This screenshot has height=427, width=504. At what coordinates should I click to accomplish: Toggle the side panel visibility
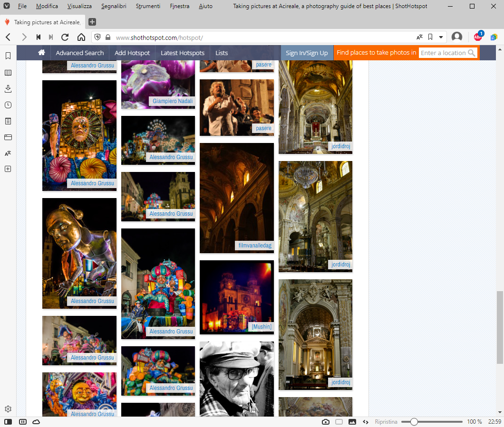9,422
